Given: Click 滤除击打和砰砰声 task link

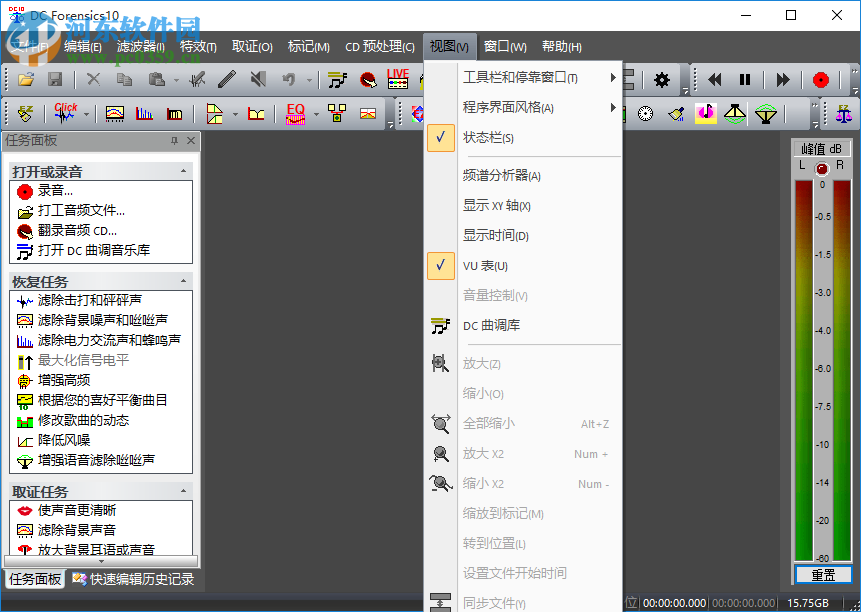Looking at the screenshot, I should 90,300.
